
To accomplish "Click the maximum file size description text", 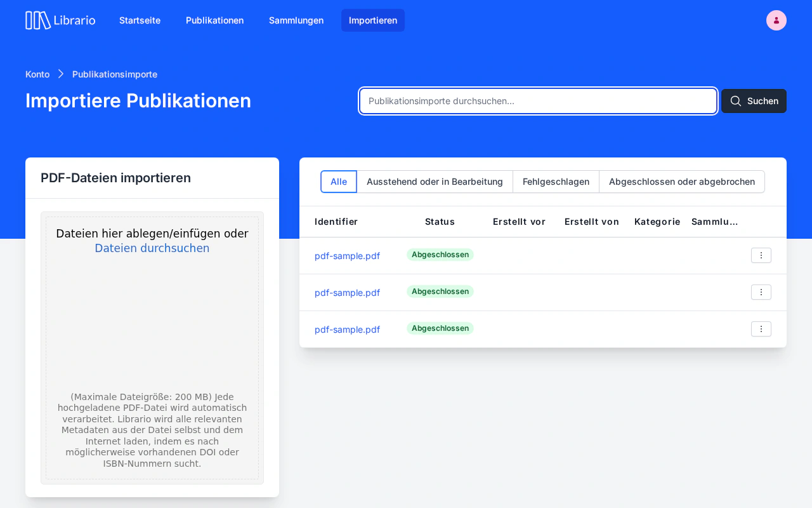I will point(152,431).
